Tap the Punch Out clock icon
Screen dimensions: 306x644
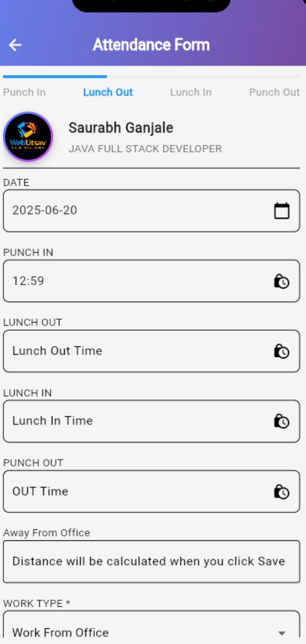pyautogui.click(x=281, y=492)
